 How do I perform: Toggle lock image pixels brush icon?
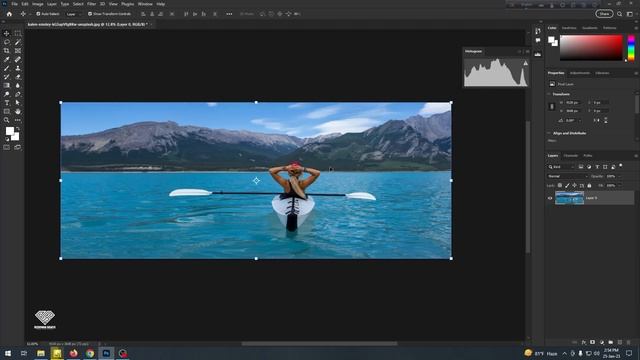pos(567,185)
